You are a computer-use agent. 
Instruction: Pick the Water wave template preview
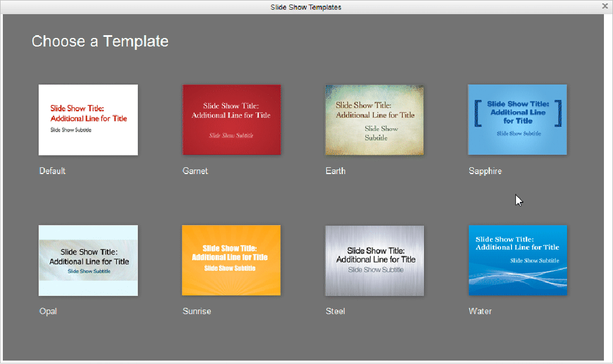(517, 260)
